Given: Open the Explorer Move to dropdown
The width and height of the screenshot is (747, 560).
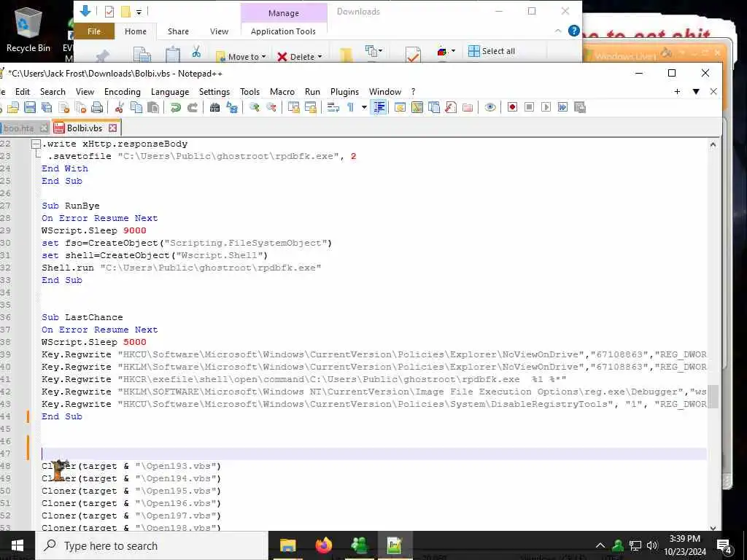Looking at the screenshot, I should click(241, 57).
